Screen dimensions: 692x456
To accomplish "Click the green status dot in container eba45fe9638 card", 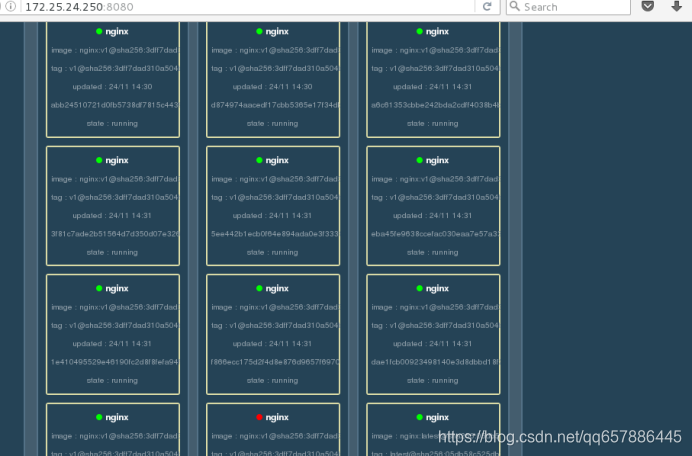I will click(419, 160).
